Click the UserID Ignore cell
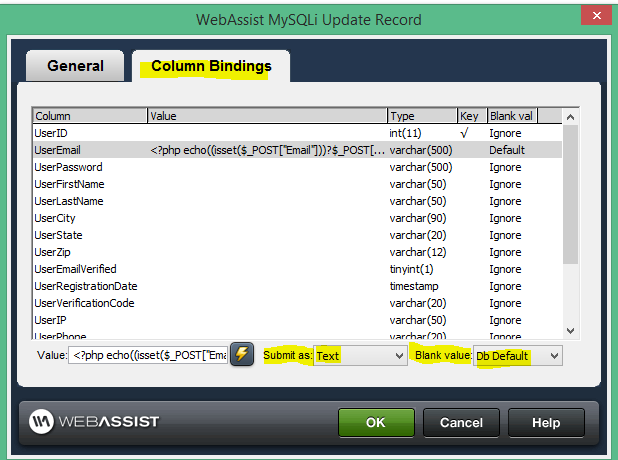Image resolution: width=618 pixels, height=460 pixels. pos(505,133)
